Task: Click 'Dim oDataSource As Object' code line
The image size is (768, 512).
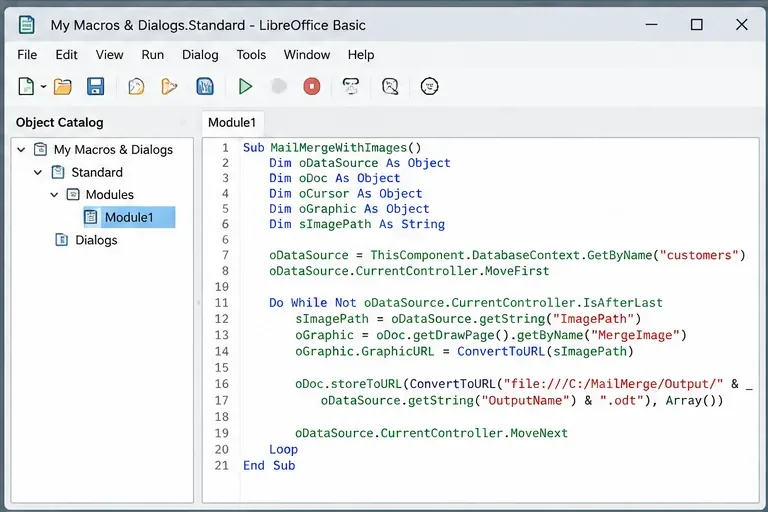Action: [360, 163]
